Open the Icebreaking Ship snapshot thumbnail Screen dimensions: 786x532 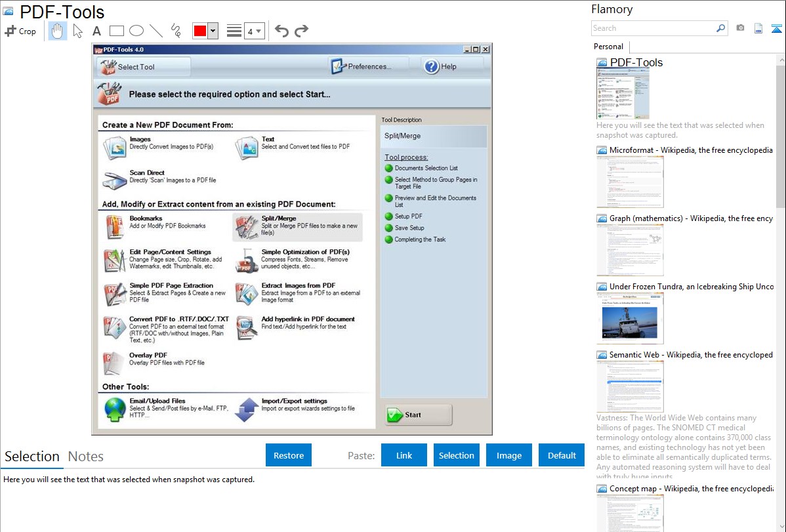coord(630,318)
